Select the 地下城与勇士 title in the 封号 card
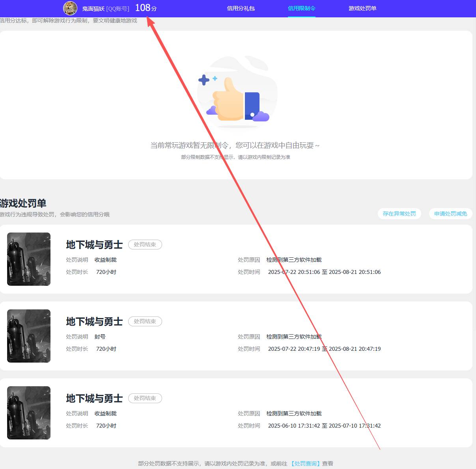The height and width of the screenshot is (469, 476). point(94,322)
